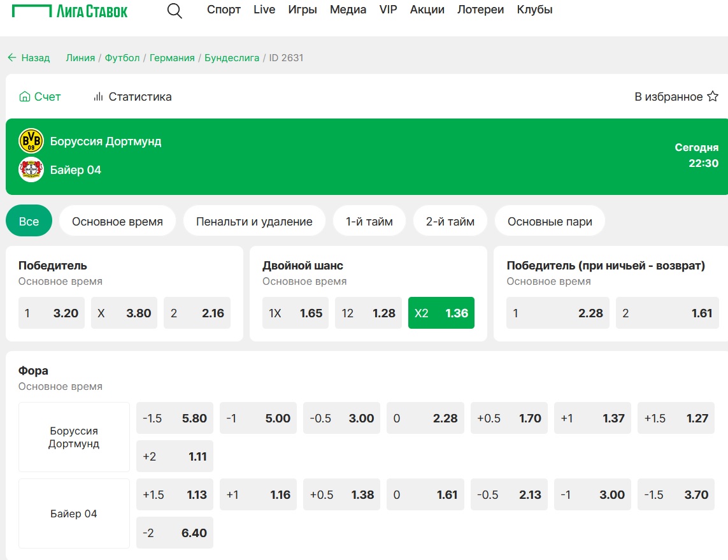The image size is (728, 560).
Task: Select Bayer handicap +0.5 at 1.38
Action: (x=342, y=494)
